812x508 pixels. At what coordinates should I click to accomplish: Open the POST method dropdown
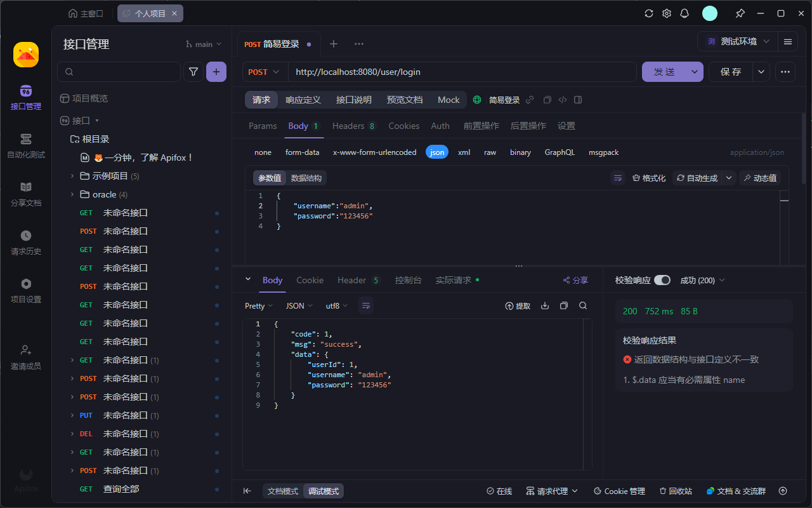265,72
